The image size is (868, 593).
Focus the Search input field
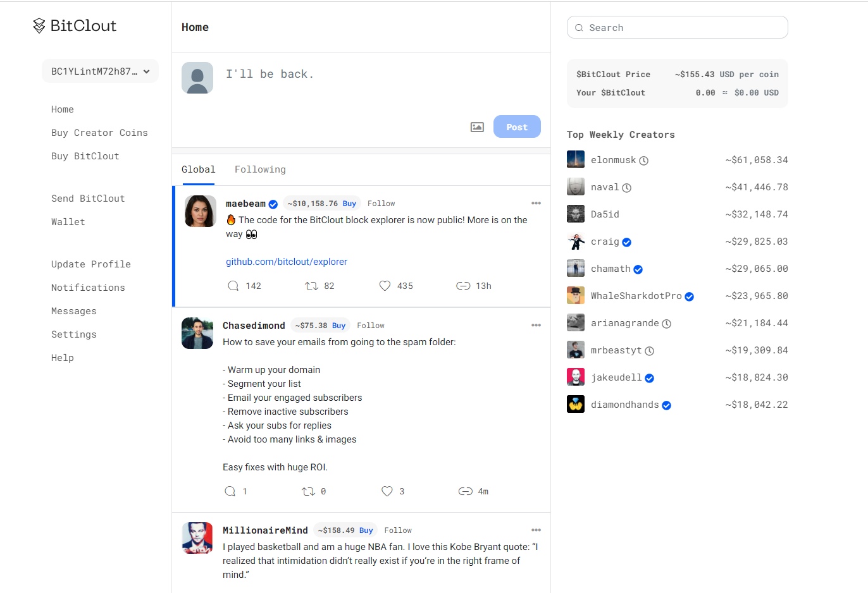(x=678, y=27)
